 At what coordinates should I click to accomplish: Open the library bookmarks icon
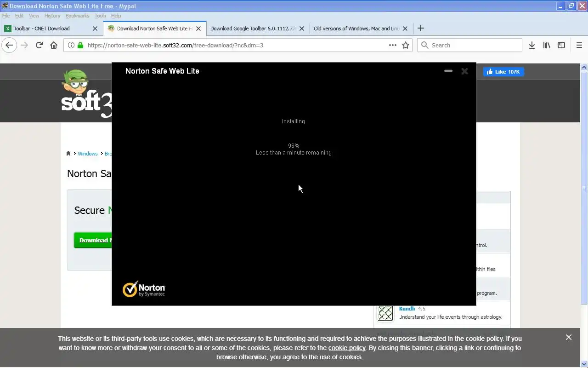[x=547, y=45]
